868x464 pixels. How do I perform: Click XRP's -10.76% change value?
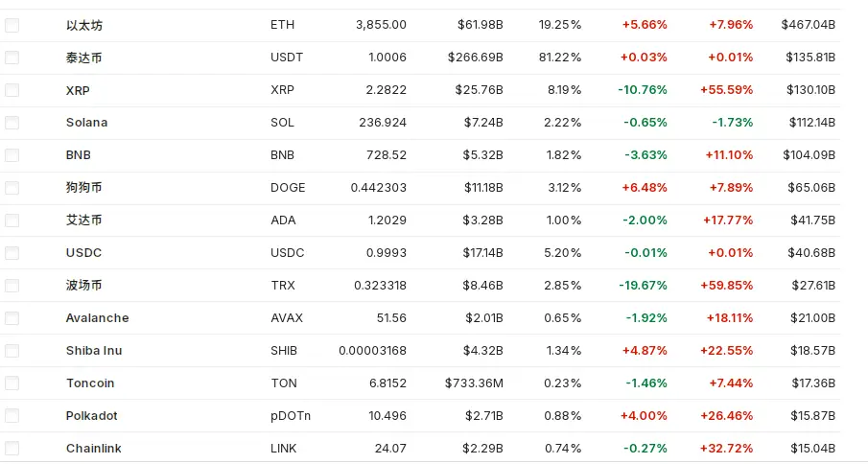pyautogui.click(x=643, y=90)
